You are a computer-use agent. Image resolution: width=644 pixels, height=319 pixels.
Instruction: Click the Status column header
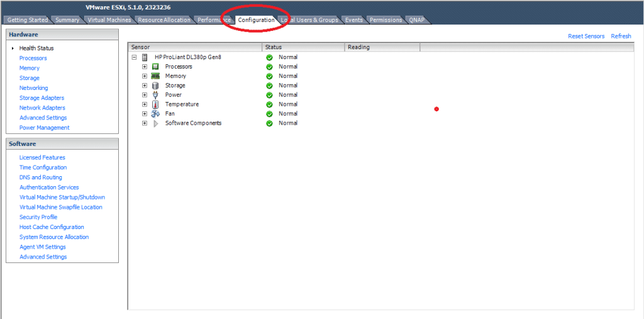[303, 47]
